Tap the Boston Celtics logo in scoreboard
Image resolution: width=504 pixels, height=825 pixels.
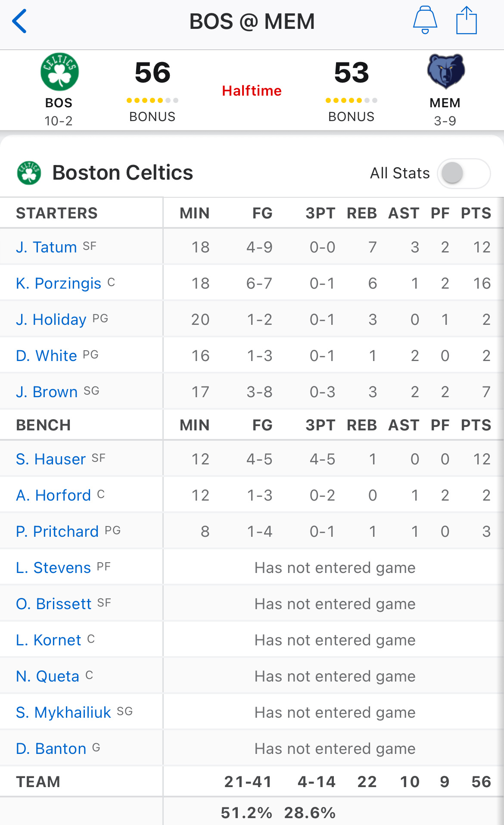point(59,72)
